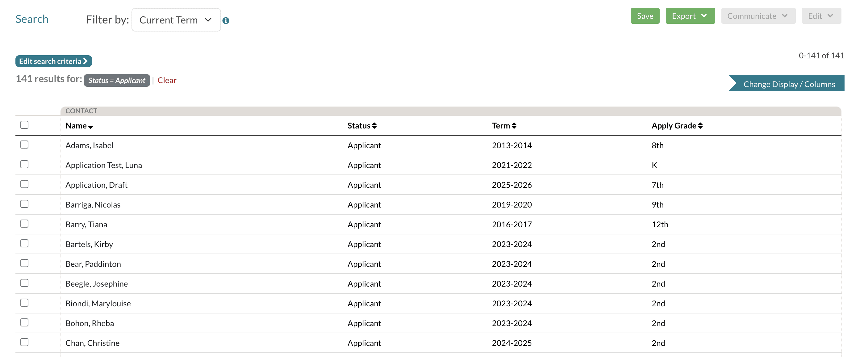This screenshot has height=357, width=868.
Task: Expand the Communicate dropdown
Action: coord(758,16)
